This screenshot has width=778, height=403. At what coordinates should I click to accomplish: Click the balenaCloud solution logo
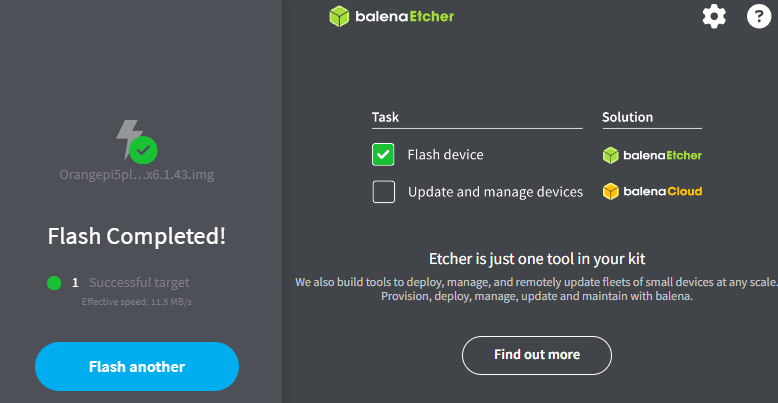[x=652, y=191]
